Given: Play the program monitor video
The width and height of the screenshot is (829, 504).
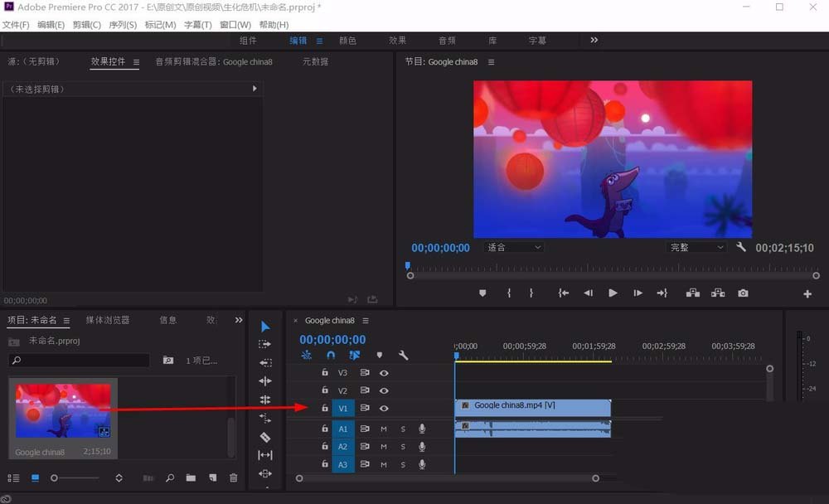Looking at the screenshot, I should pos(613,293).
